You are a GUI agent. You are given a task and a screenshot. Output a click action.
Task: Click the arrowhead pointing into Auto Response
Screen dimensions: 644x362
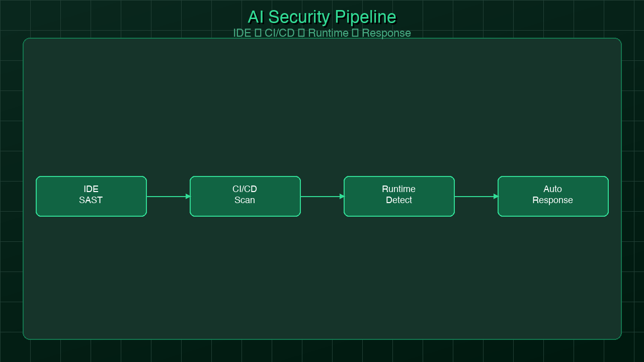click(495, 196)
